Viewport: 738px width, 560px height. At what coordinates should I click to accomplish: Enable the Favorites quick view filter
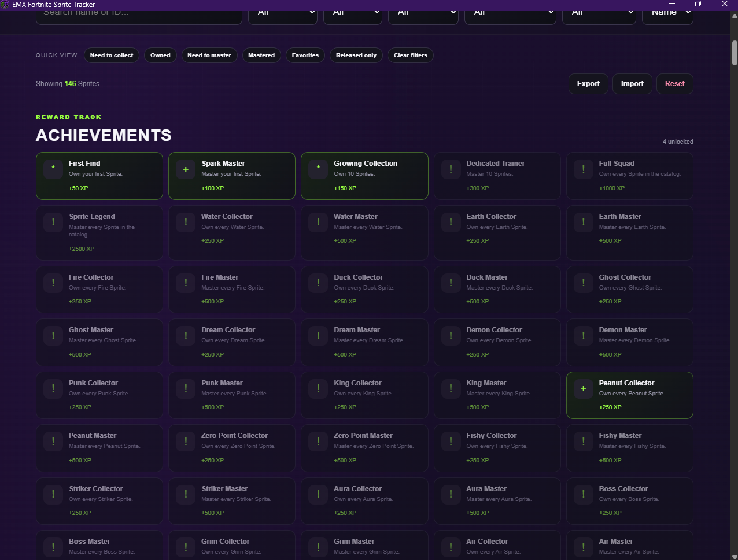click(x=305, y=55)
